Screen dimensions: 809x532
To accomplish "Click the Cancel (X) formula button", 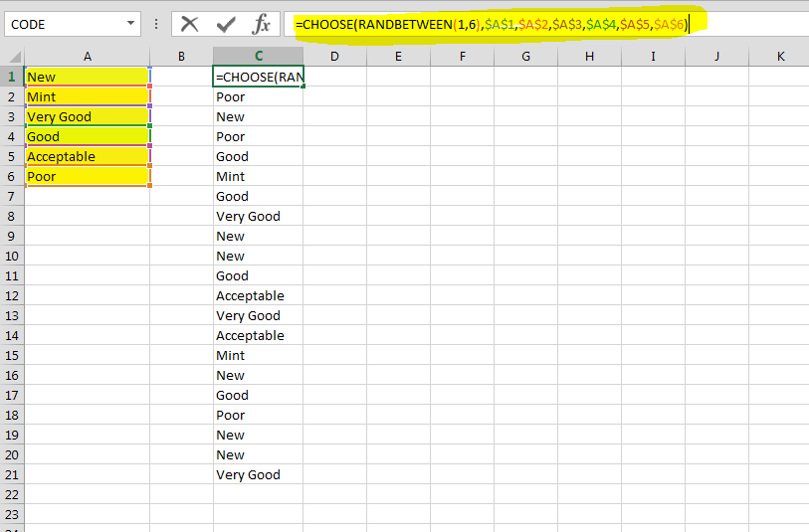I will point(189,24).
